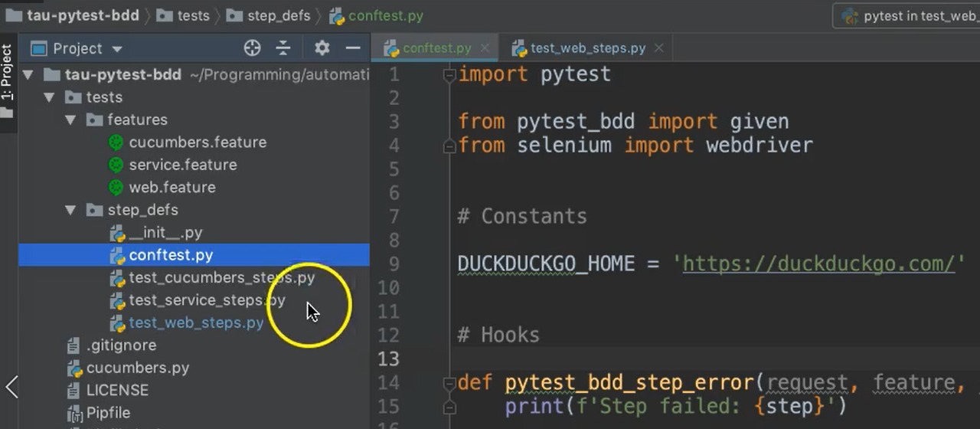Select test_web_steps.py in the tree

tap(197, 323)
